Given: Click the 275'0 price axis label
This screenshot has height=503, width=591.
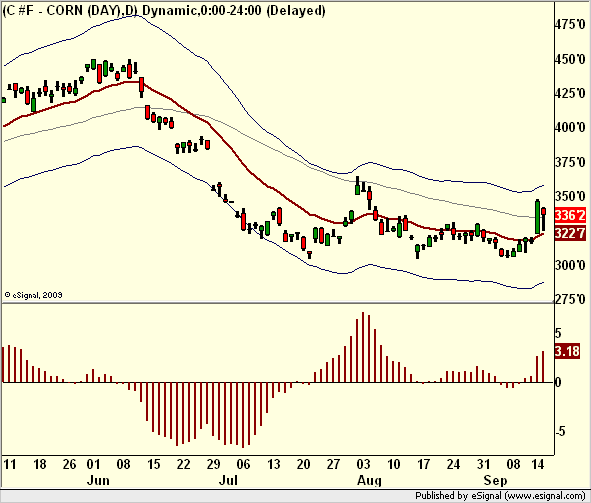Looking at the screenshot, I should (570, 300).
